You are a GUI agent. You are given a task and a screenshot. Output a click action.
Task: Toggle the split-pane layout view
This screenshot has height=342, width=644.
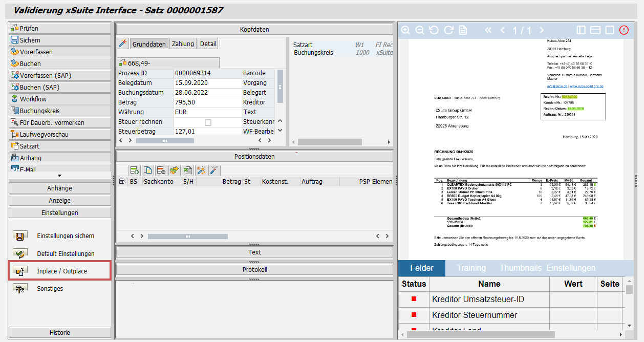click(581, 30)
